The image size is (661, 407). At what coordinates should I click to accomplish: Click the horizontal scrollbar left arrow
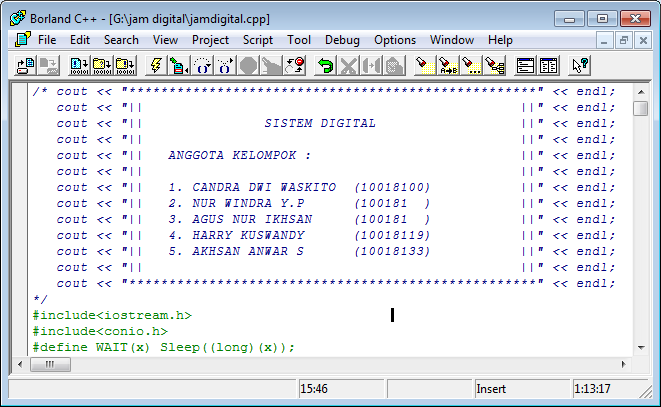coord(20,364)
